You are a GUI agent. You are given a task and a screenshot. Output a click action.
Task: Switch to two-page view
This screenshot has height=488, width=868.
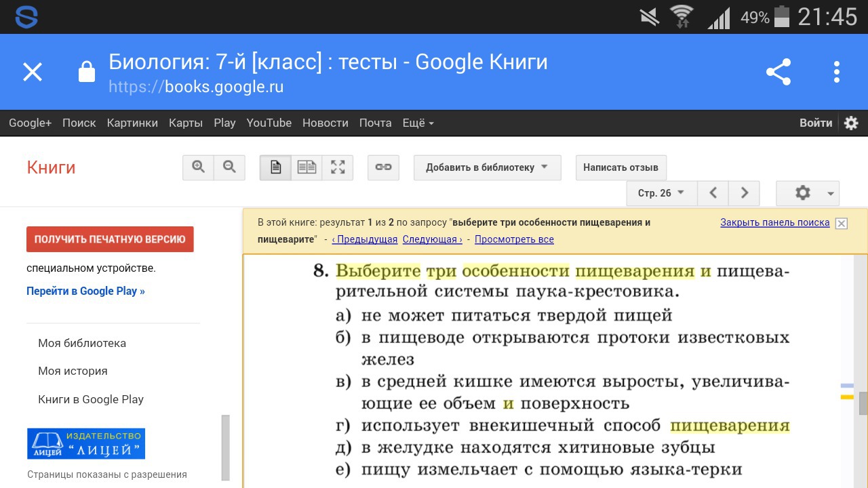tap(307, 167)
